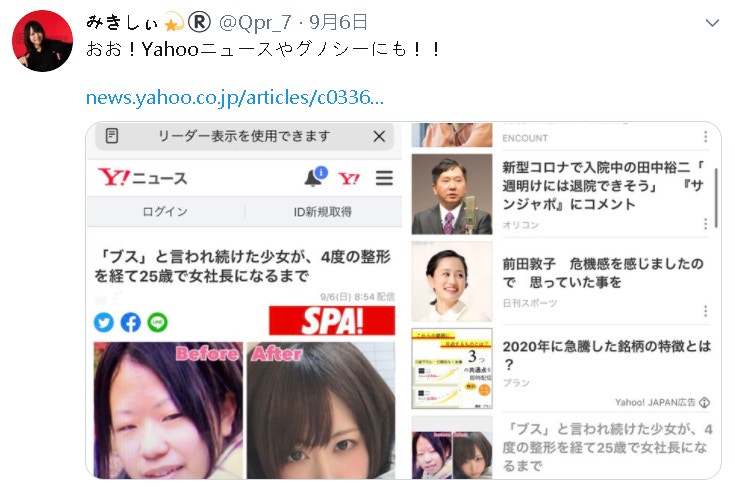The image size is (735, 487).
Task: Select the ログイン tab
Action: (x=165, y=211)
